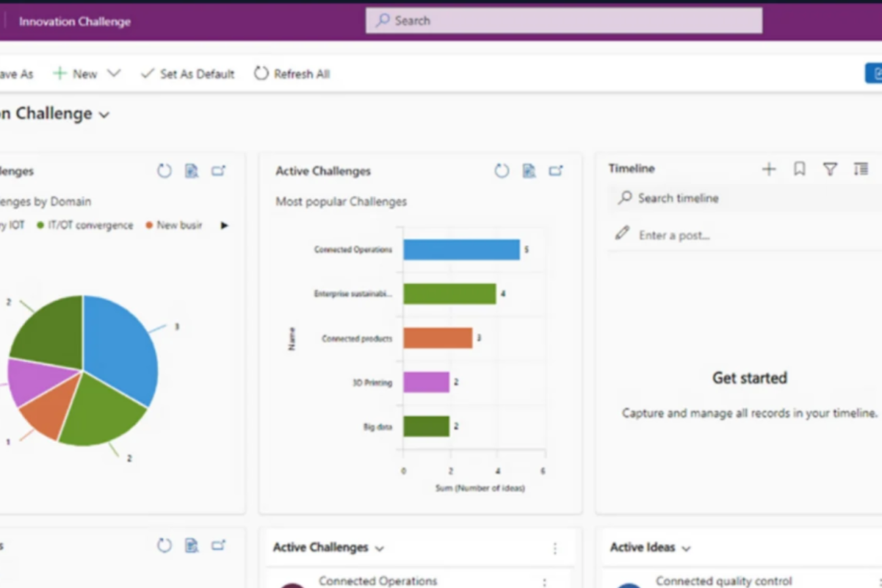The image size is (882, 588).
Task: Click the Connected Operations blue bar
Action: (x=461, y=250)
